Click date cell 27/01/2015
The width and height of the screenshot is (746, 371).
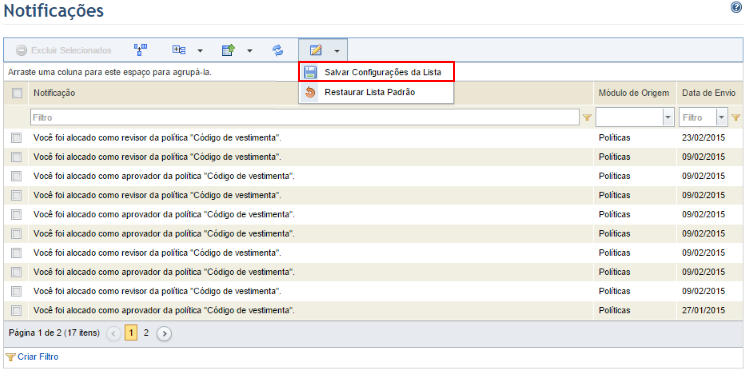pos(704,311)
